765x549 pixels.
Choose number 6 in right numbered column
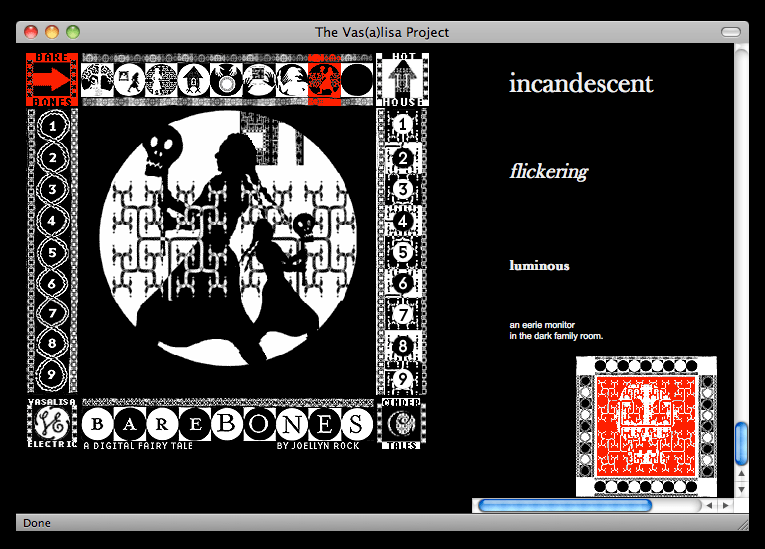402,284
